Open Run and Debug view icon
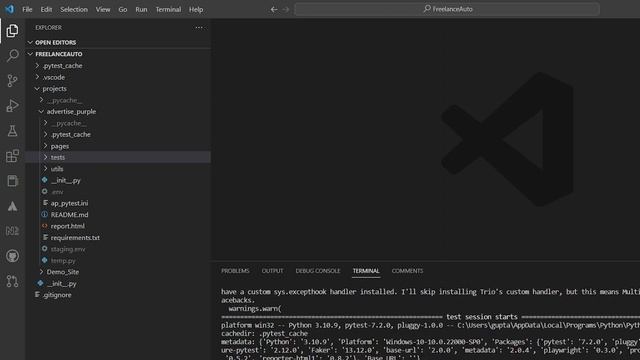The height and width of the screenshot is (360, 640). 12,106
